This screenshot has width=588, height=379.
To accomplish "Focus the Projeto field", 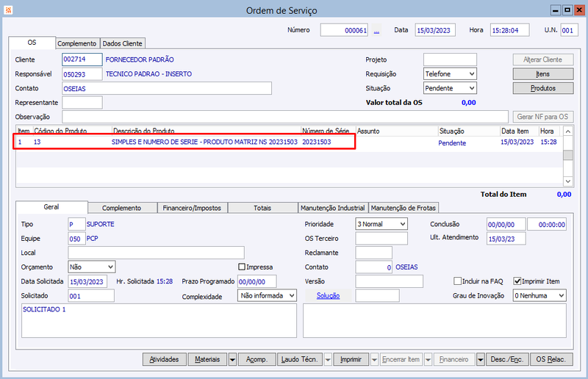I will pos(450,59).
